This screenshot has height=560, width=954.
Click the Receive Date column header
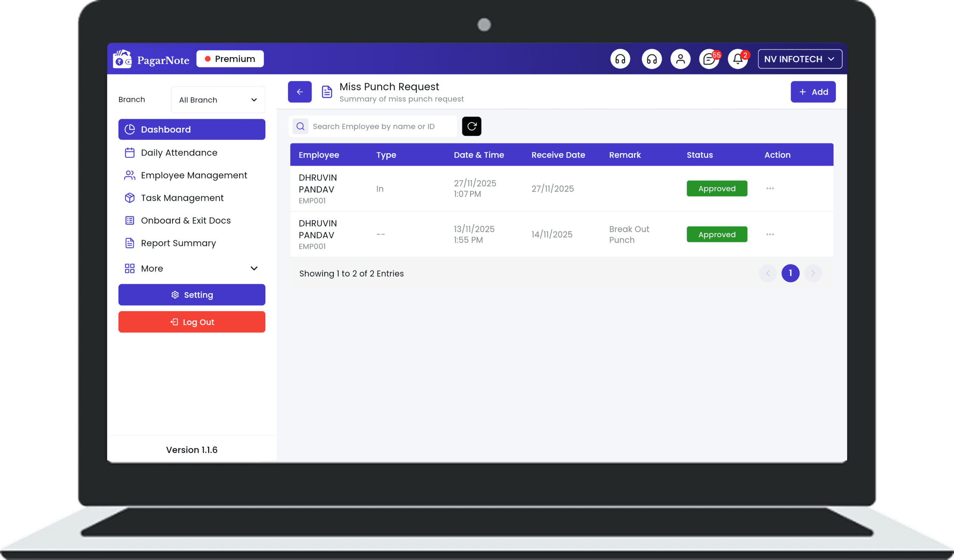558,155
